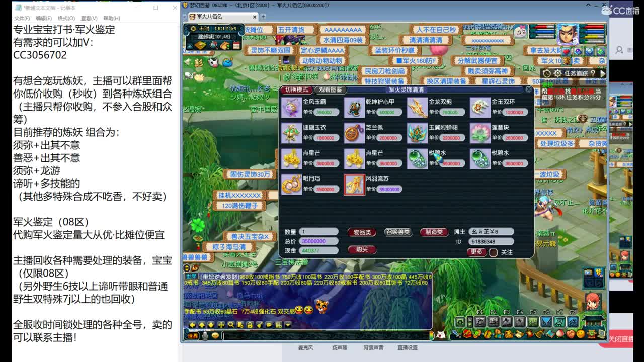Open the peach icon on the bottom item bar

pyautogui.click(x=560, y=334)
